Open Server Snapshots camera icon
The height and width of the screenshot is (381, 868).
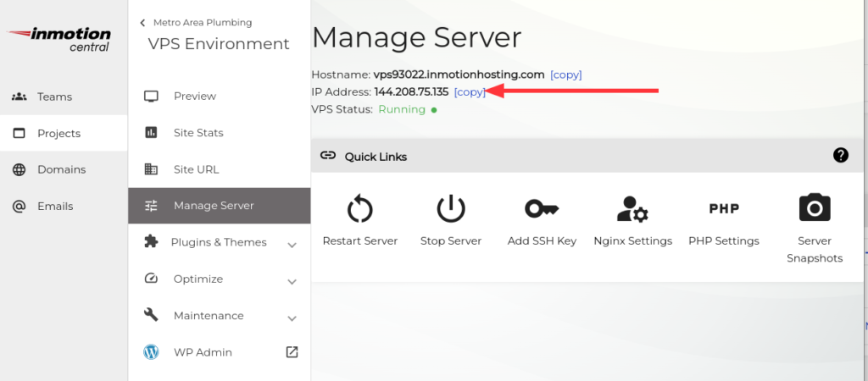(x=814, y=207)
